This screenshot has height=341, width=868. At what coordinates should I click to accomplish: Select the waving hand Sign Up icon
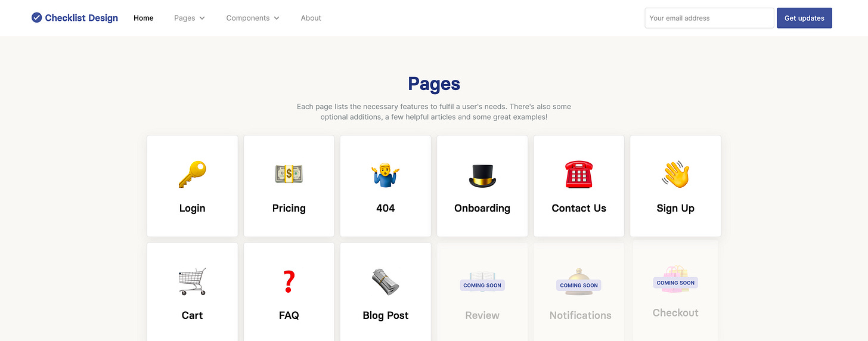point(675,175)
